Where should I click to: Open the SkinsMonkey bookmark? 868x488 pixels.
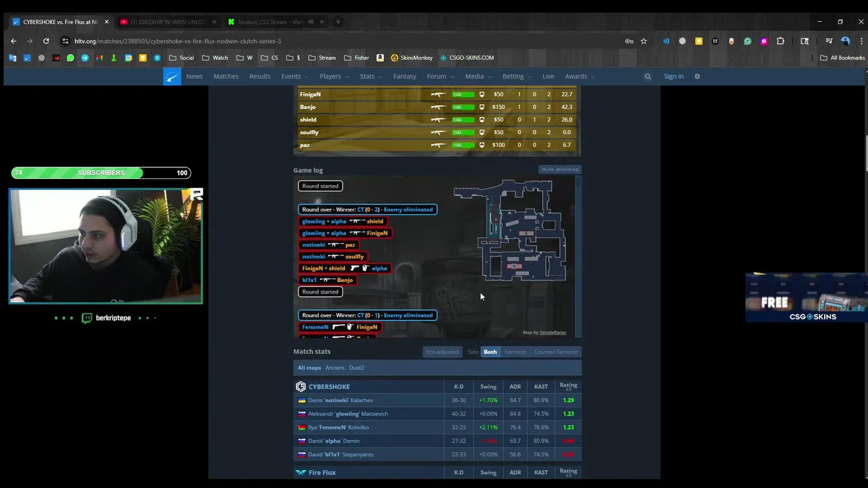[x=412, y=58]
